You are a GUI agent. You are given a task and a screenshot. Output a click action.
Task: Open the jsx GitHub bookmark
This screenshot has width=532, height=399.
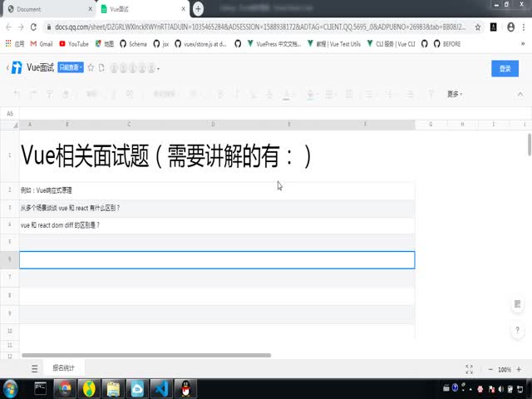(x=161, y=44)
